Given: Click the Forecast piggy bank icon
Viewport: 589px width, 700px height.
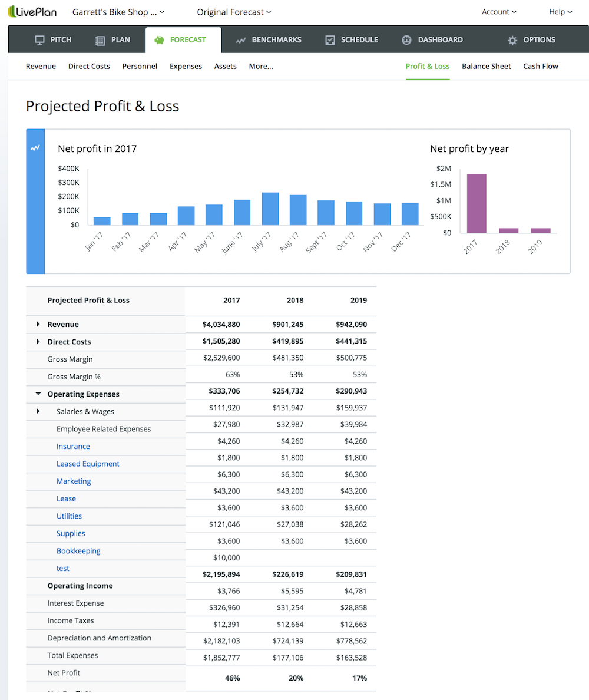Looking at the screenshot, I should click(x=159, y=40).
